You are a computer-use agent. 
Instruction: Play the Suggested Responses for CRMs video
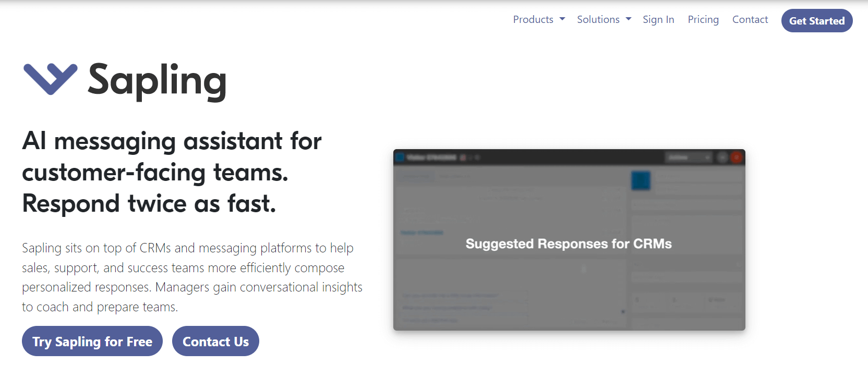(x=569, y=240)
